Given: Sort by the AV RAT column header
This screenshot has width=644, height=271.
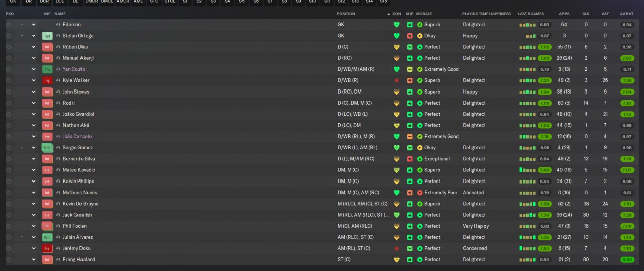Looking at the screenshot, I should point(626,14).
